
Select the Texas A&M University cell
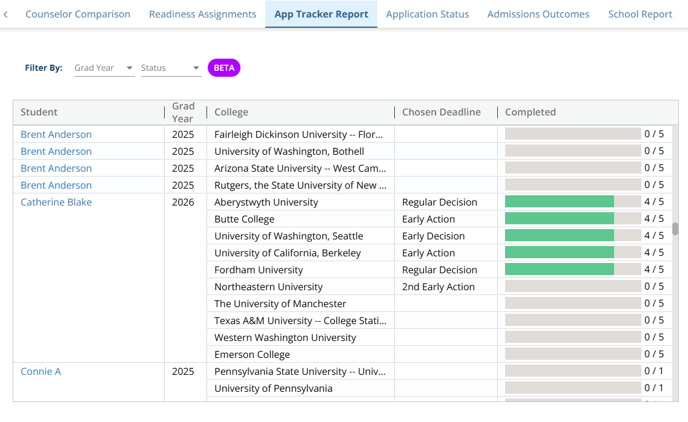click(x=301, y=321)
